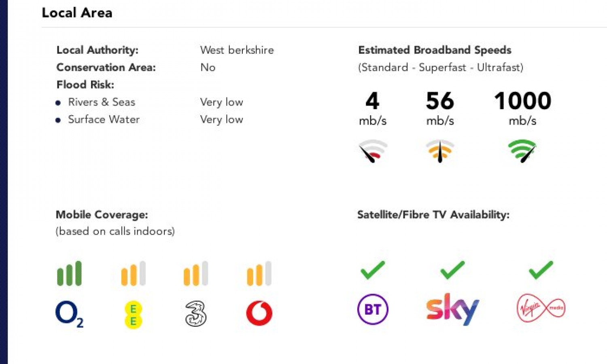The image size is (607, 364).
Task: Click the Local Area section heading
Action: tap(77, 13)
